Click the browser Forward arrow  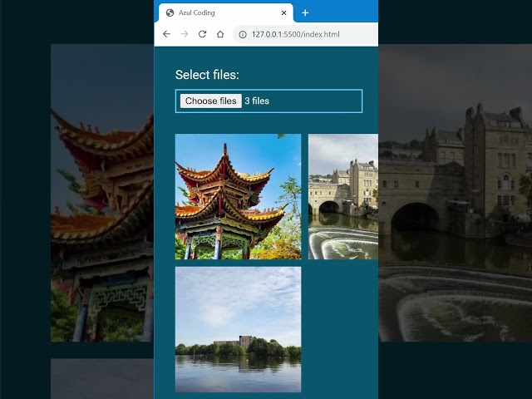click(185, 34)
